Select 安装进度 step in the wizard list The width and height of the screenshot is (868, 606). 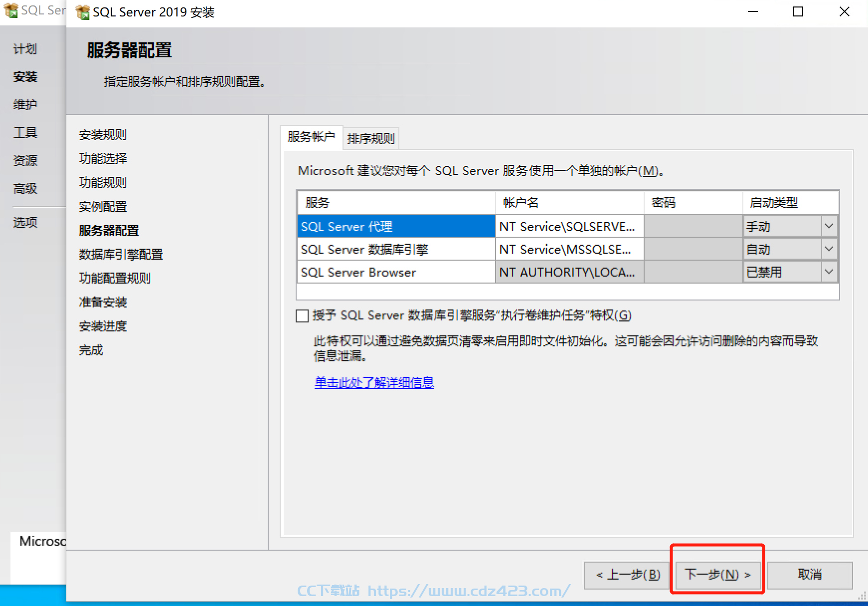(x=103, y=326)
